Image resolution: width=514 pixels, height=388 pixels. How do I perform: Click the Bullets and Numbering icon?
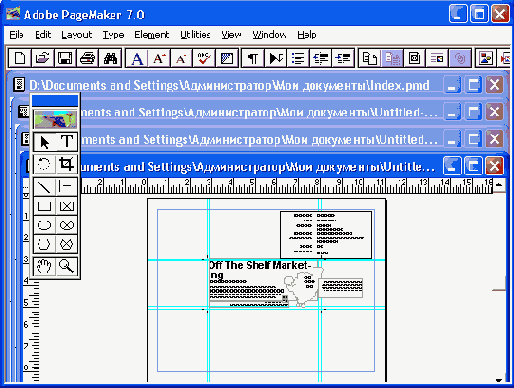(x=298, y=58)
